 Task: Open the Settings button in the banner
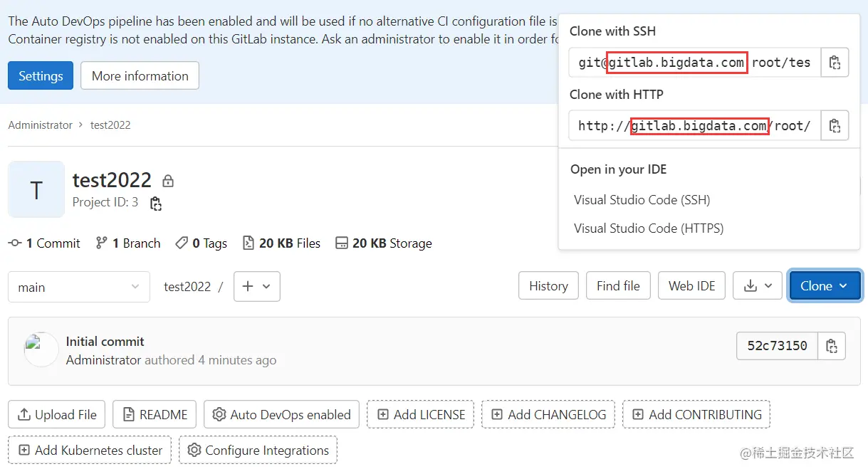(x=41, y=75)
